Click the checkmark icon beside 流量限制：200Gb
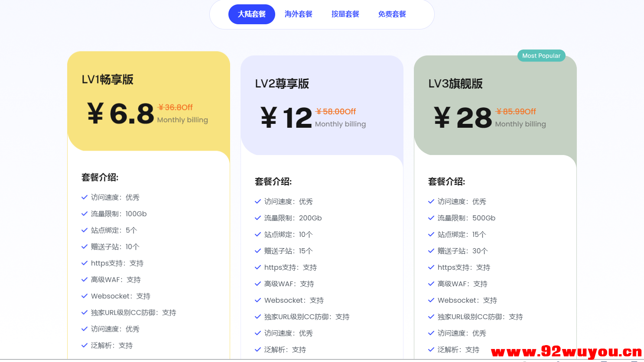The image size is (644, 362). [x=258, y=218]
